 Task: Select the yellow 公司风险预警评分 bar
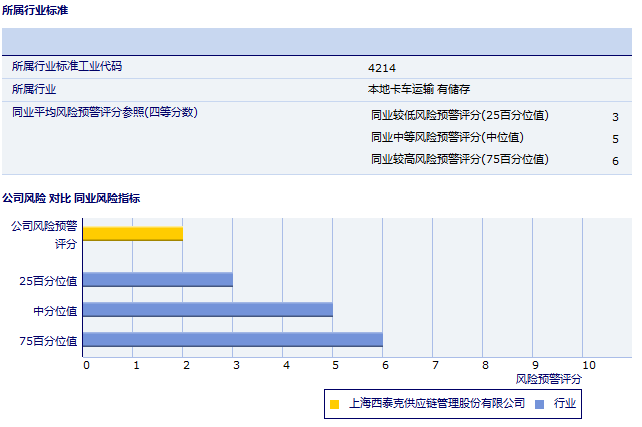133,234
